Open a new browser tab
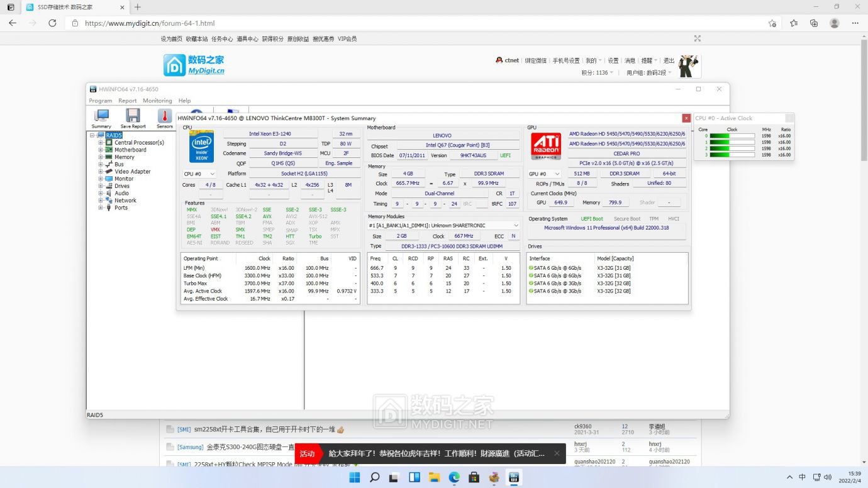The width and height of the screenshot is (868, 488). (138, 7)
